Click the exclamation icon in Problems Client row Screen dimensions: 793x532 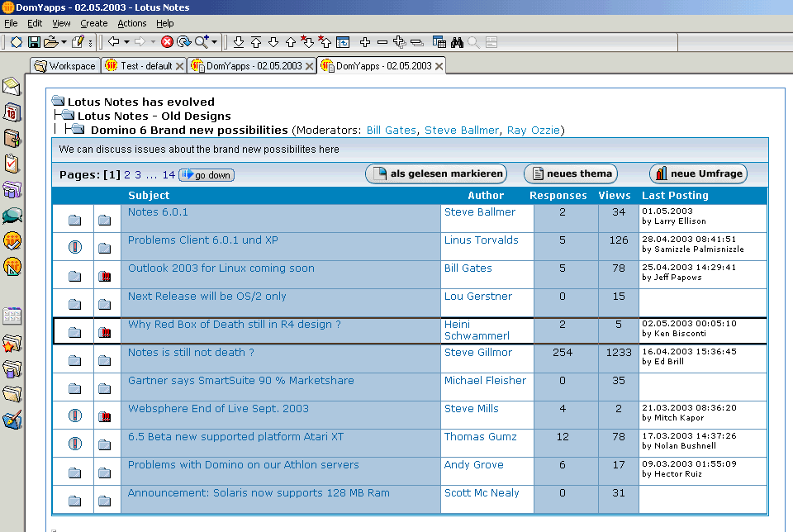(x=75, y=247)
